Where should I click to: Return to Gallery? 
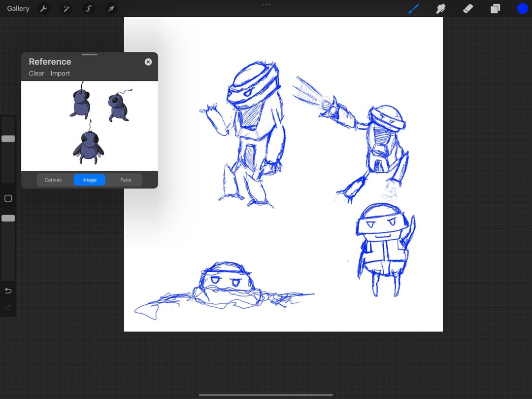[x=18, y=8]
